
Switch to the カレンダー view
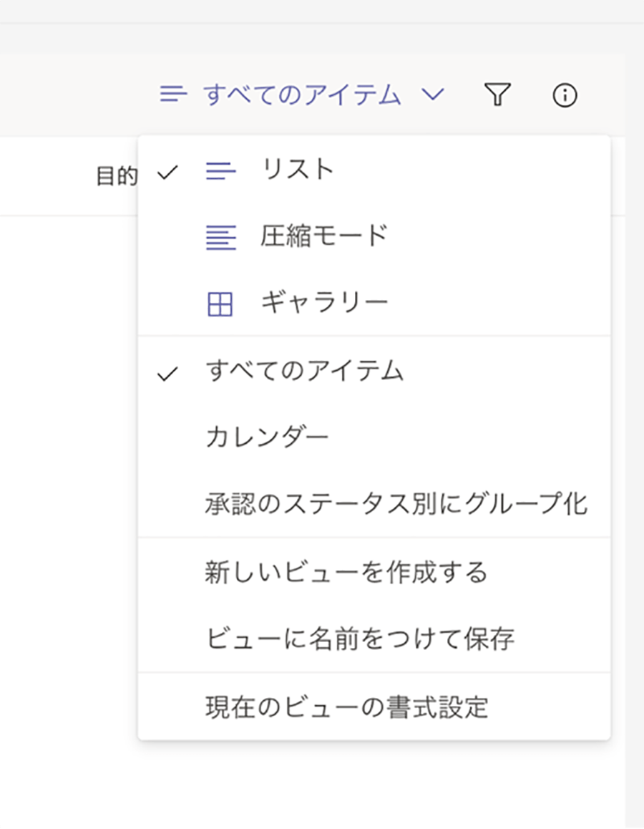[x=267, y=437]
